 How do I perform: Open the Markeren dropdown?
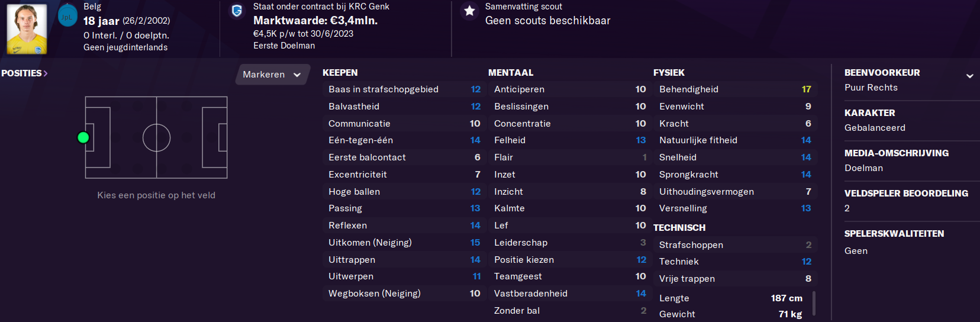pos(272,75)
